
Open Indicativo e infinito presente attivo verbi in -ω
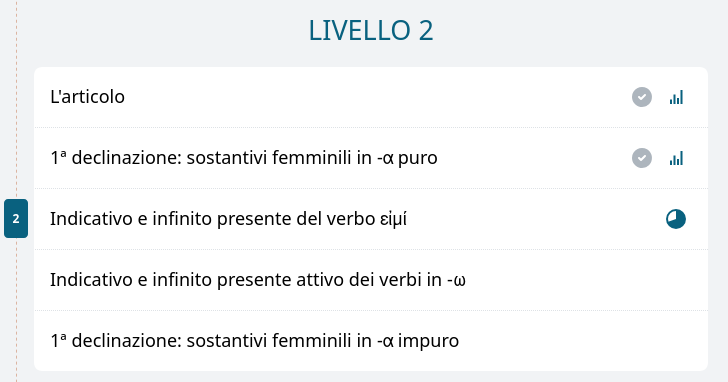258,280
